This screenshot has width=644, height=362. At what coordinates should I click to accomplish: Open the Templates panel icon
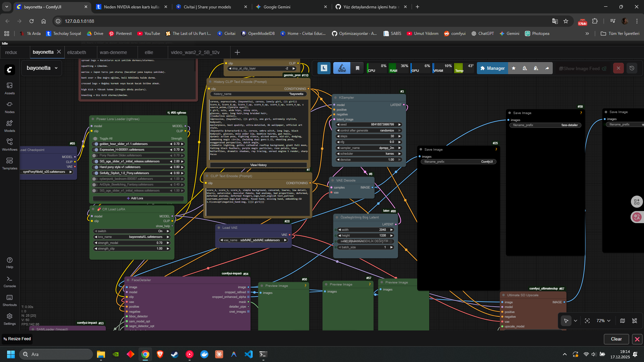click(9, 164)
